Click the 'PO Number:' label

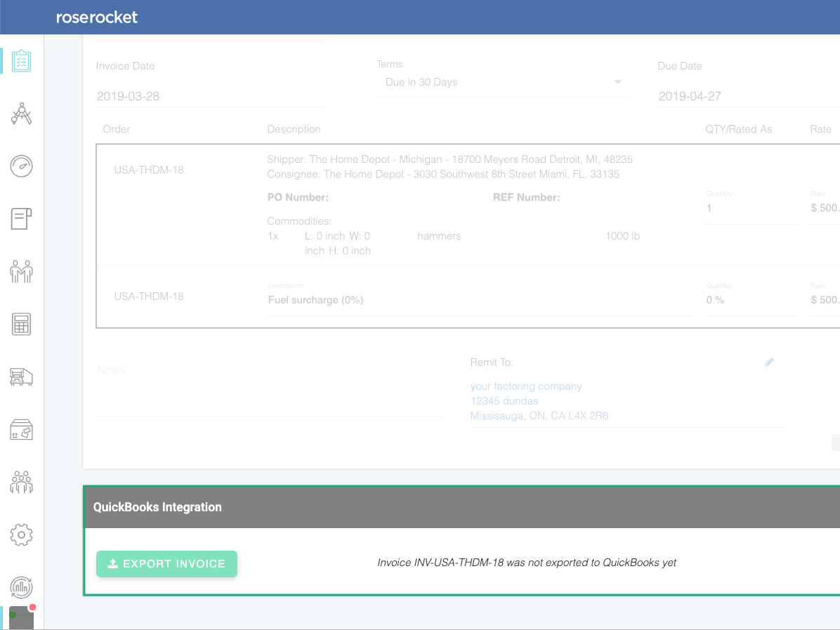pos(298,197)
